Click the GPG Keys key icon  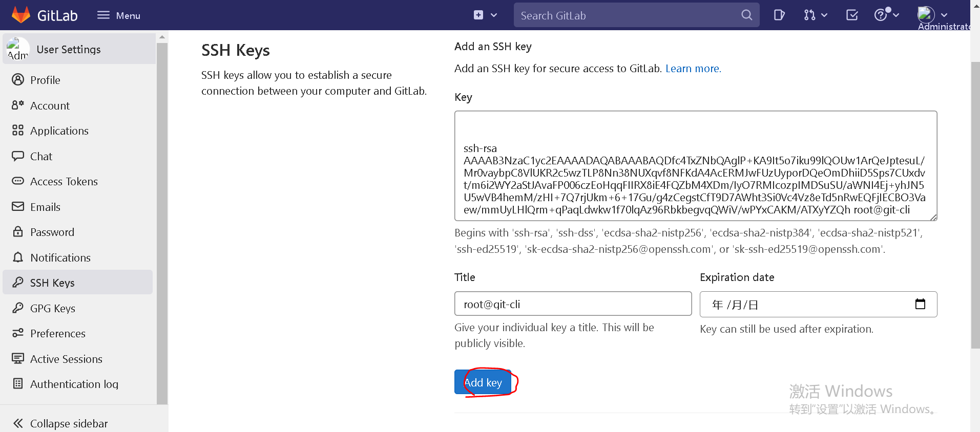(18, 308)
